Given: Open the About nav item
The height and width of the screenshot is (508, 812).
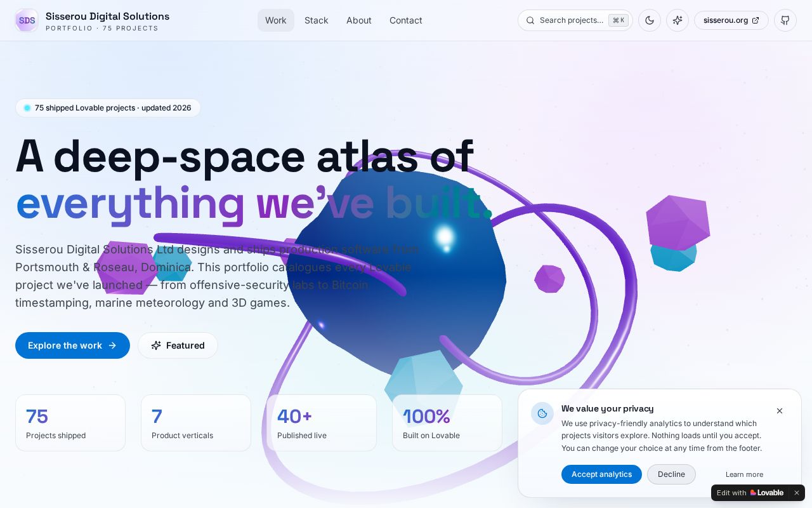Looking at the screenshot, I should [359, 20].
